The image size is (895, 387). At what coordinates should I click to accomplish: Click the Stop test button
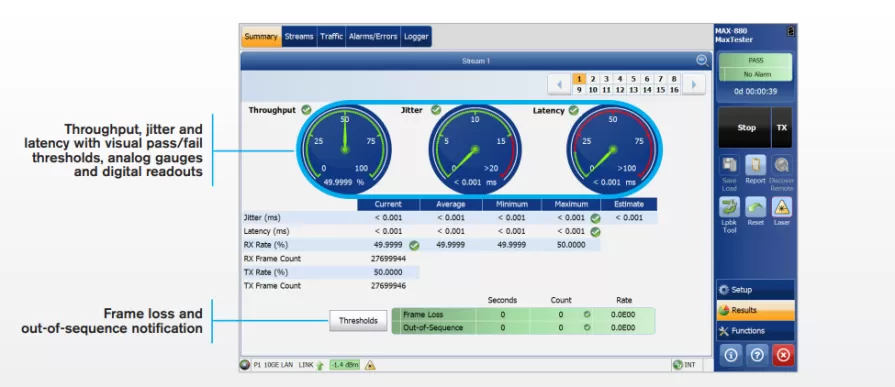745,128
